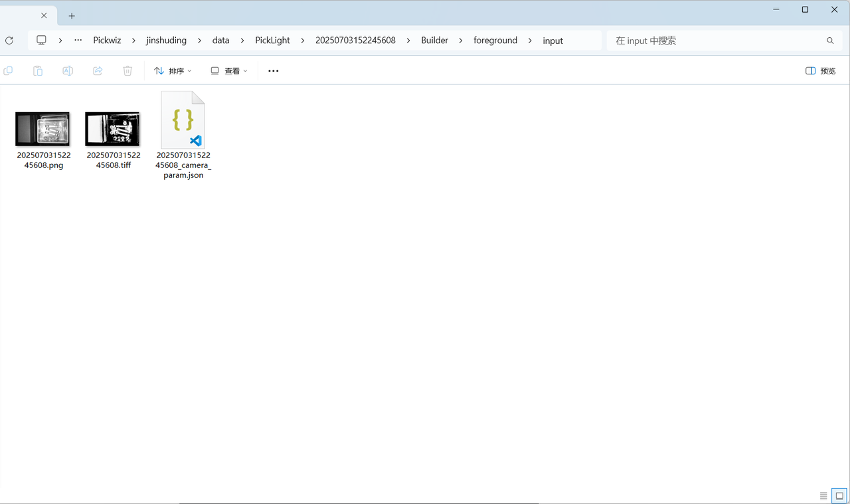
Task: Expand chevron after foreground in path
Action: pyautogui.click(x=530, y=41)
